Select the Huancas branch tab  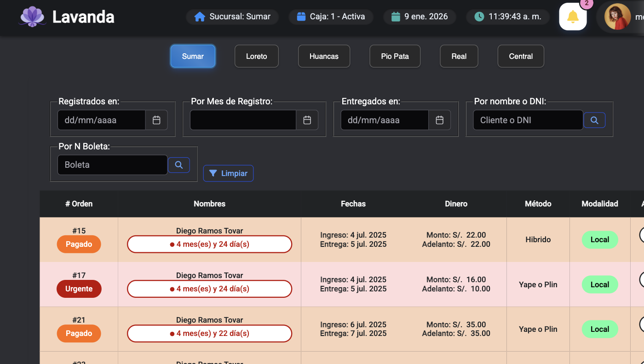[x=324, y=56]
